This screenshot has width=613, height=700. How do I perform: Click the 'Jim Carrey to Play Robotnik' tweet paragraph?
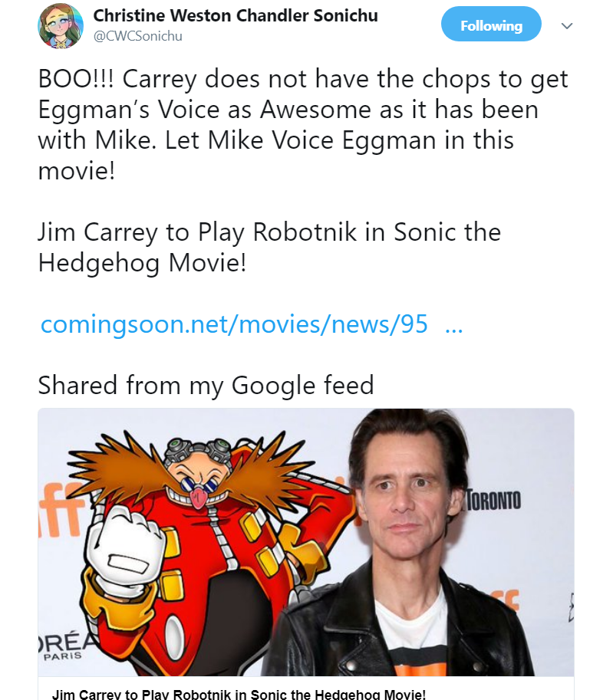point(269,247)
